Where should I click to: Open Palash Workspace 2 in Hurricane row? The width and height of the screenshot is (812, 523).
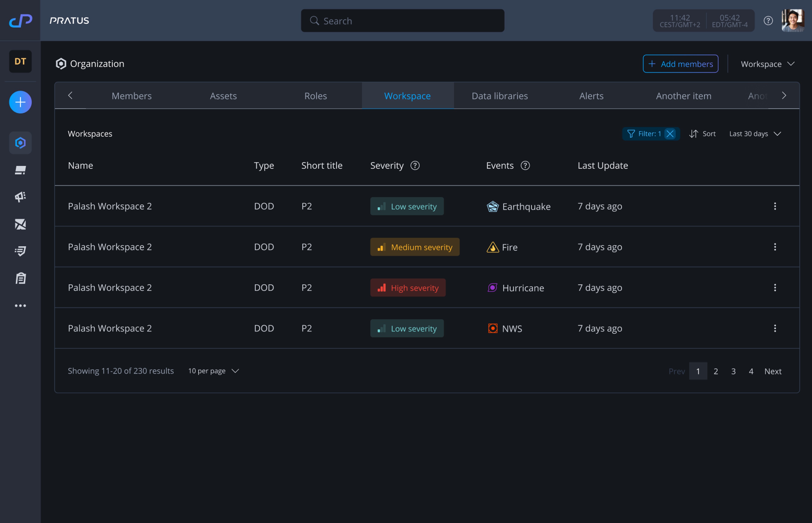110,288
